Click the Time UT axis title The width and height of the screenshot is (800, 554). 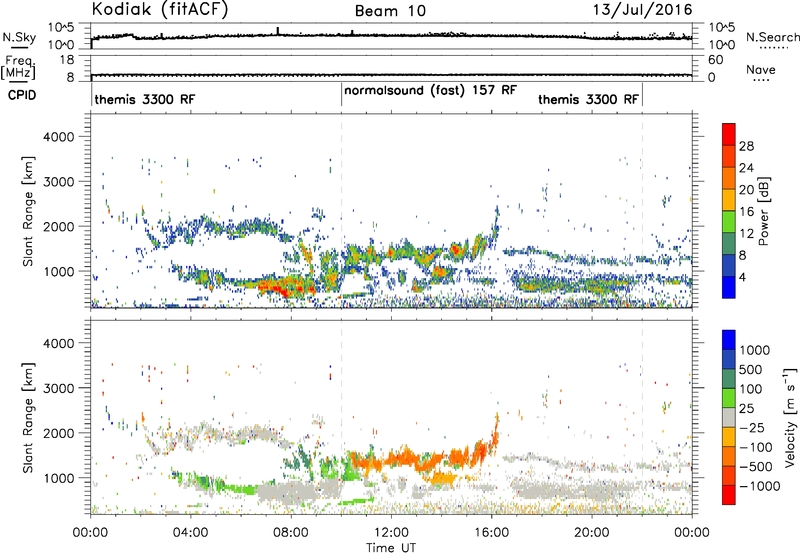click(391, 548)
